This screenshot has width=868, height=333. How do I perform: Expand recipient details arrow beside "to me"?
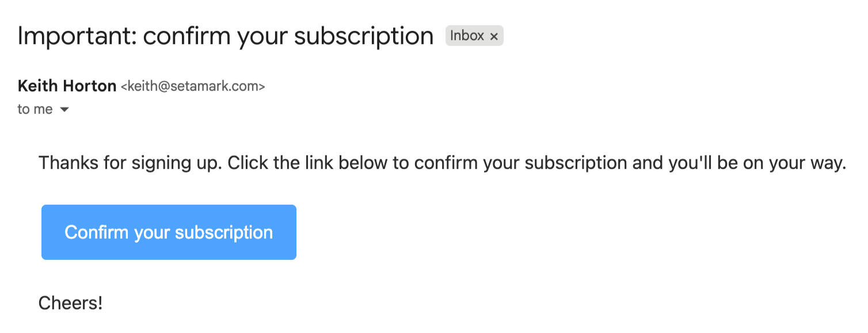[x=64, y=110]
